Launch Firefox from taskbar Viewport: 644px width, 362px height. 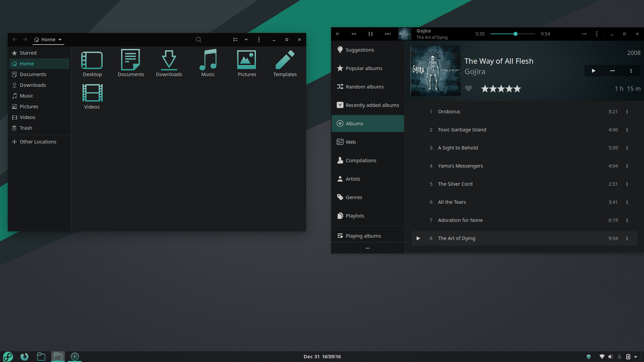click(24, 357)
